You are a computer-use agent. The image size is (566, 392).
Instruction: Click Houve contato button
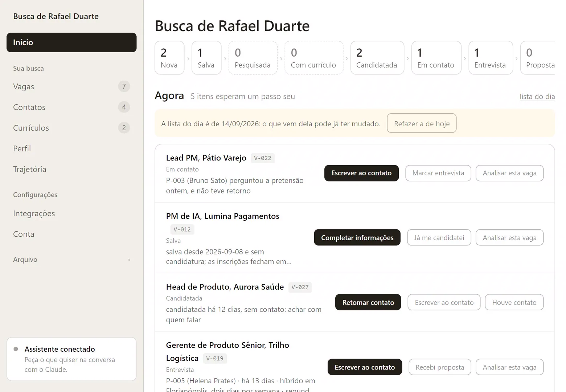(514, 302)
